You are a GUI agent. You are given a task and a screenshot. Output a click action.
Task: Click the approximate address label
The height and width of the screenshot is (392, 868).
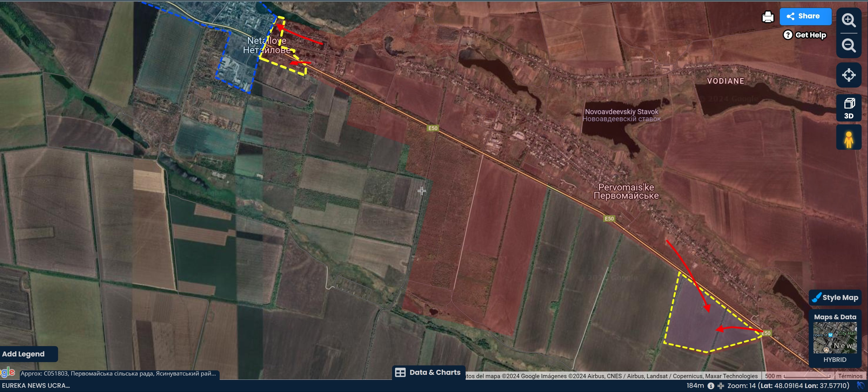pyautogui.click(x=118, y=373)
